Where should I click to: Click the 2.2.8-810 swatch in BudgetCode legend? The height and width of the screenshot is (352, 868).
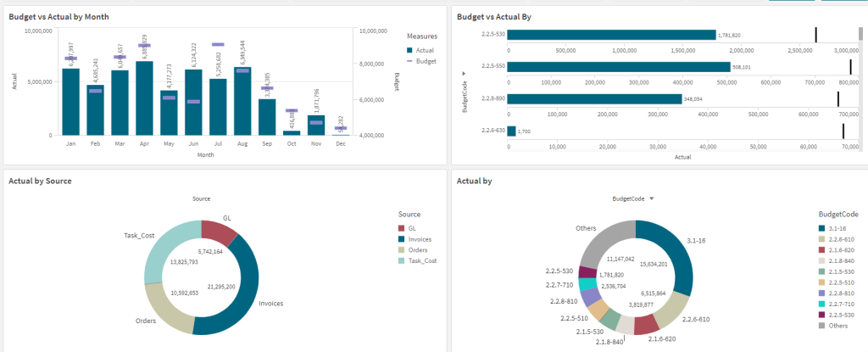pos(821,293)
